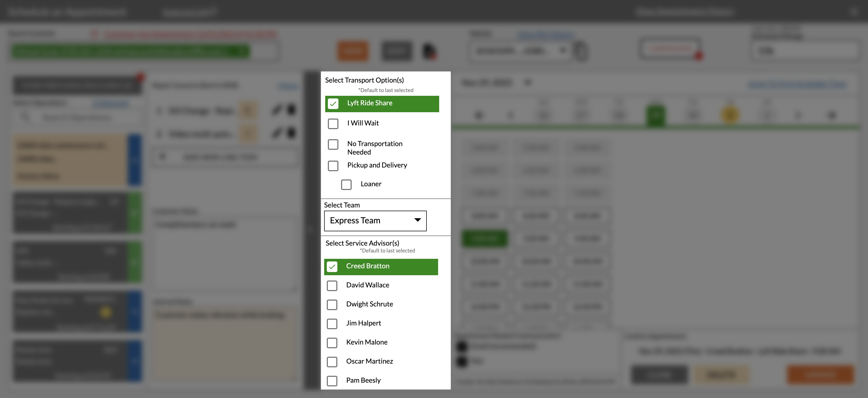Viewport: 868px width, 398px height.
Task: Select No Transportation Needed checkbox
Action: pyautogui.click(x=333, y=144)
